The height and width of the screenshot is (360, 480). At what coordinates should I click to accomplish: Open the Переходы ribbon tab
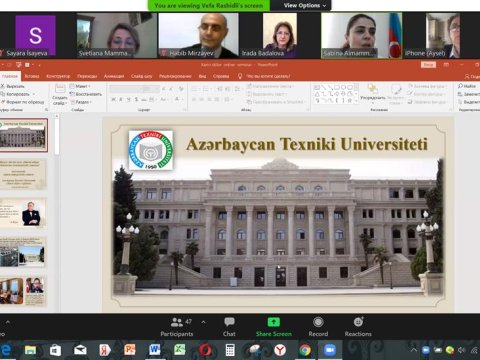pyautogui.click(x=87, y=76)
